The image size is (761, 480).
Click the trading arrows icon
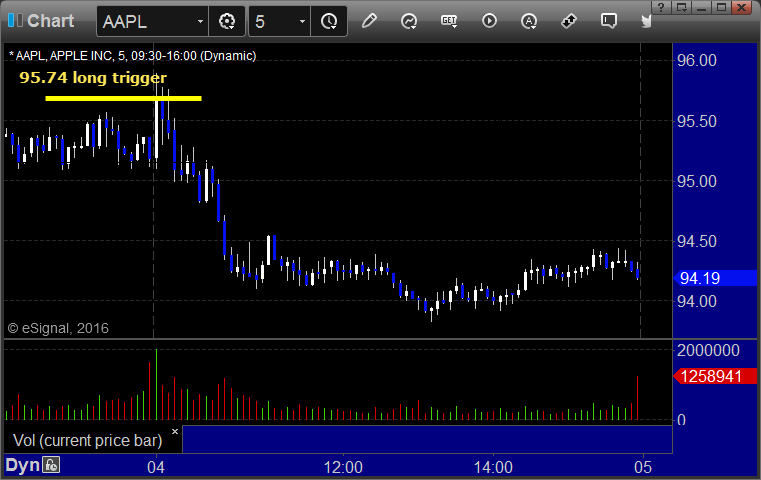tap(568, 21)
